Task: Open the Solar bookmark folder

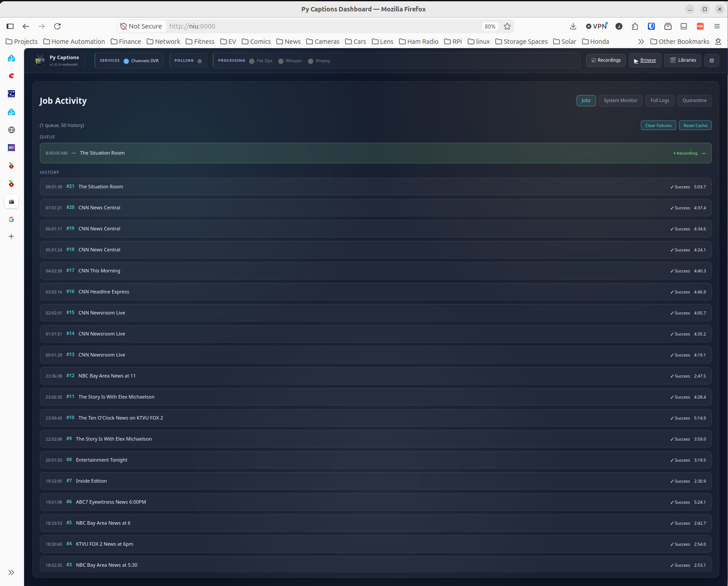Action: (565, 42)
